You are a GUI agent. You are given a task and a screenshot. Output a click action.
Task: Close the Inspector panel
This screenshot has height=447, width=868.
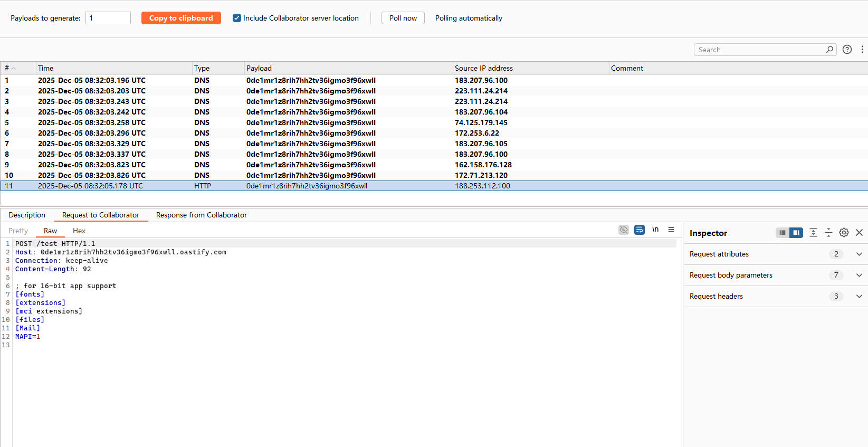tap(859, 233)
